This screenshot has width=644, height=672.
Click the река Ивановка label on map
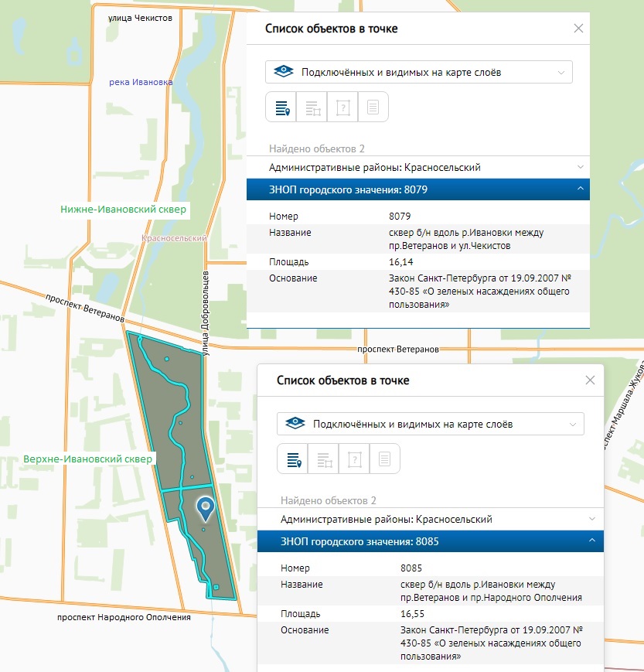point(141,82)
